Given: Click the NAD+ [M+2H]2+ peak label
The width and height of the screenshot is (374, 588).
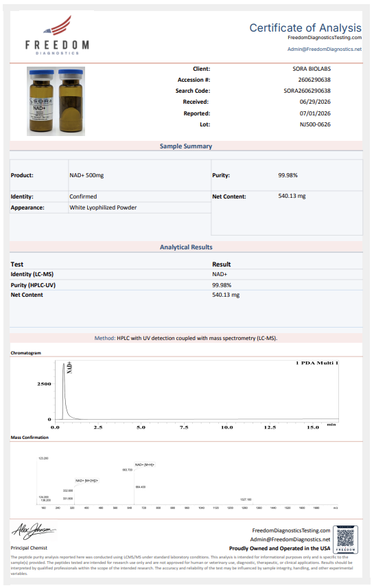Looking at the screenshot, I should (86, 481).
